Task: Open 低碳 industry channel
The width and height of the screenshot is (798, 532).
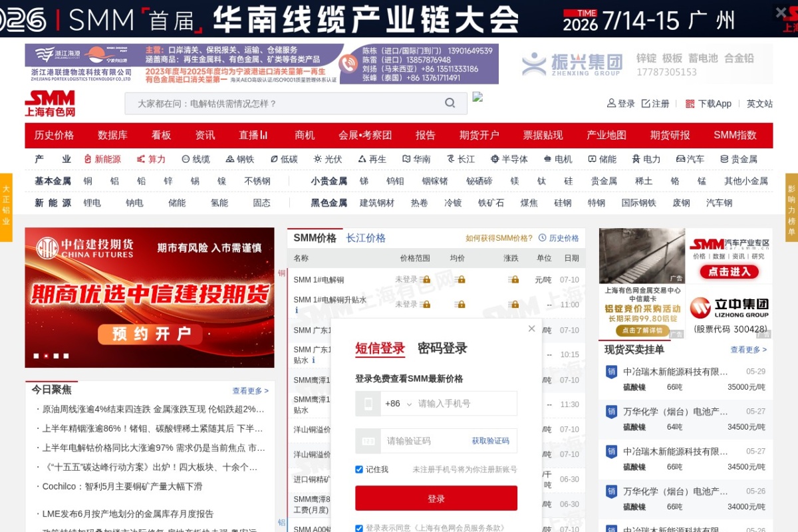Action: [284, 159]
